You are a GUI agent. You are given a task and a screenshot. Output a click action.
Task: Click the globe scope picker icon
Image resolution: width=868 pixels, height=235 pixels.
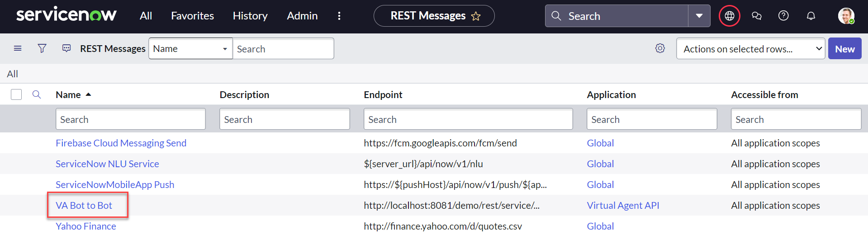coord(729,16)
